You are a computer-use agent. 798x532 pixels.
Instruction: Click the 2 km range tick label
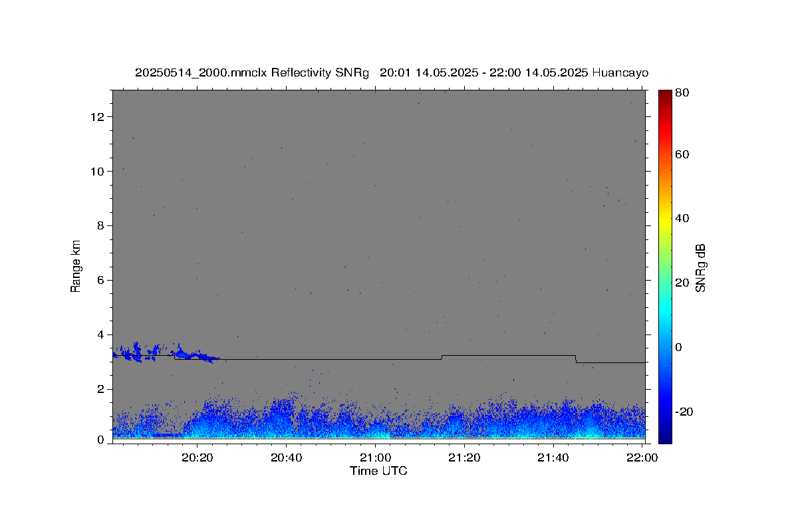102,390
